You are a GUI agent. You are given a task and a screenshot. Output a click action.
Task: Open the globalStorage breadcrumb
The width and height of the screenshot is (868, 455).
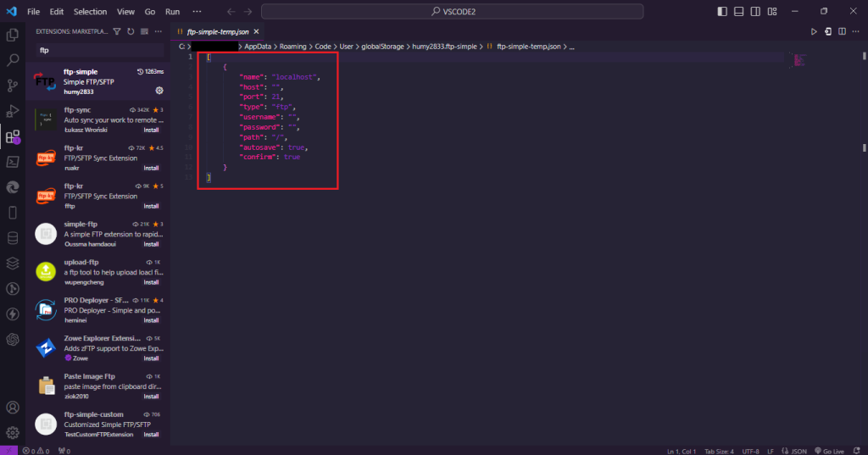(x=382, y=47)
